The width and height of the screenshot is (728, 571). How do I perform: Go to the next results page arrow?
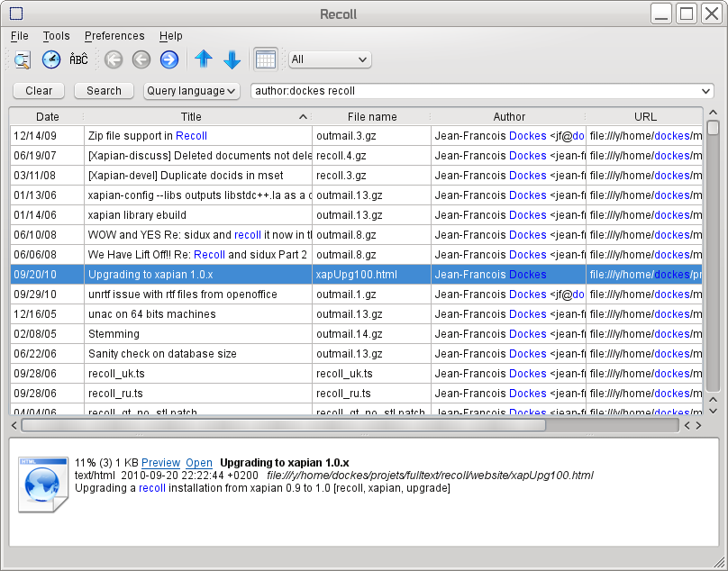168,60
